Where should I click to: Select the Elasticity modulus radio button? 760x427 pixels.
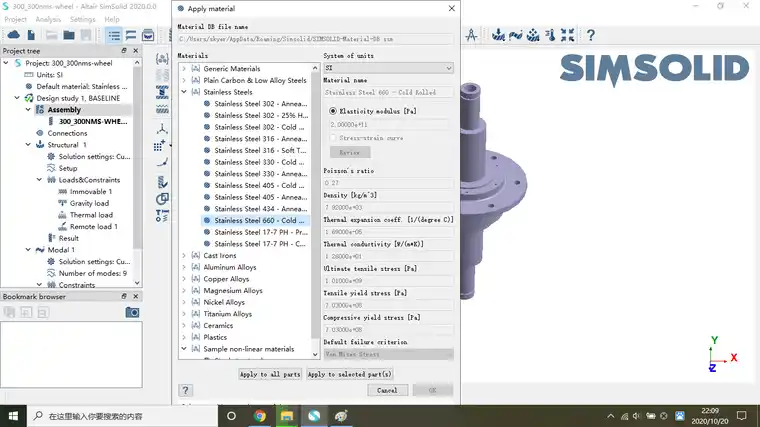(332, 111)
